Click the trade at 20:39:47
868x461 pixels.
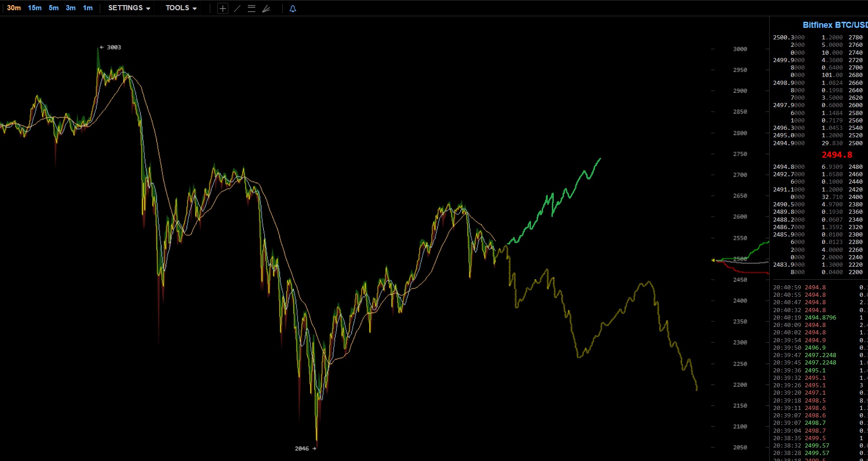pos(820,355)
